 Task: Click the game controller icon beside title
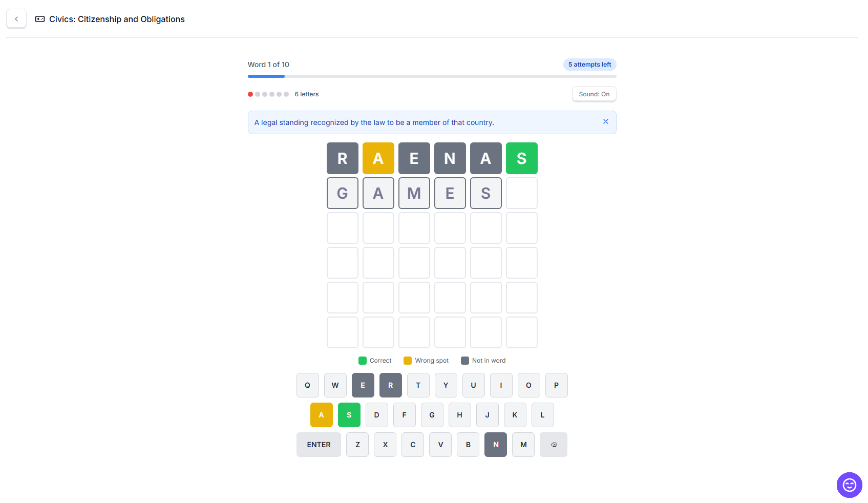coord(40,19)
